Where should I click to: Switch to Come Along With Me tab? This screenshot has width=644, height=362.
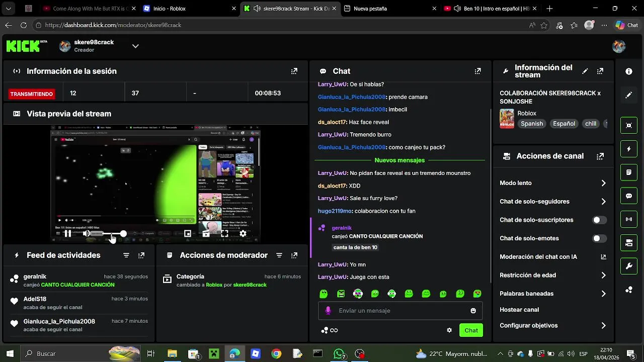(x=89, y=9)
